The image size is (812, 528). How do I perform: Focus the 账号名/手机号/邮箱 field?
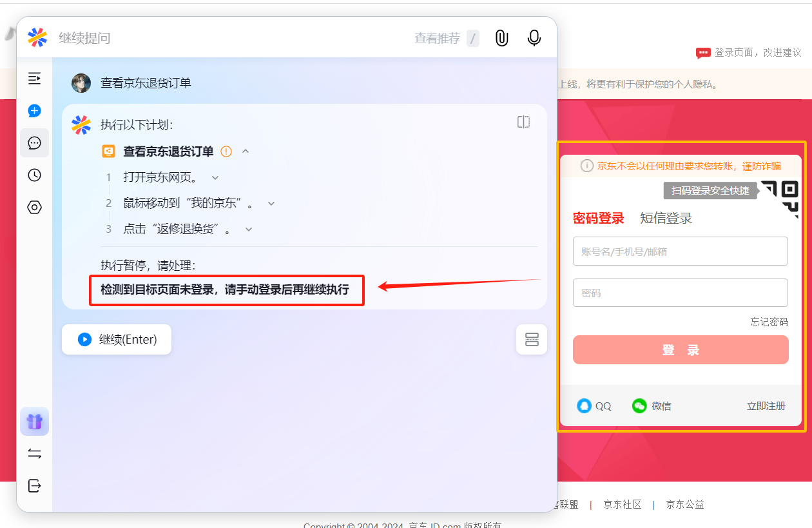[x=681, y=251]
